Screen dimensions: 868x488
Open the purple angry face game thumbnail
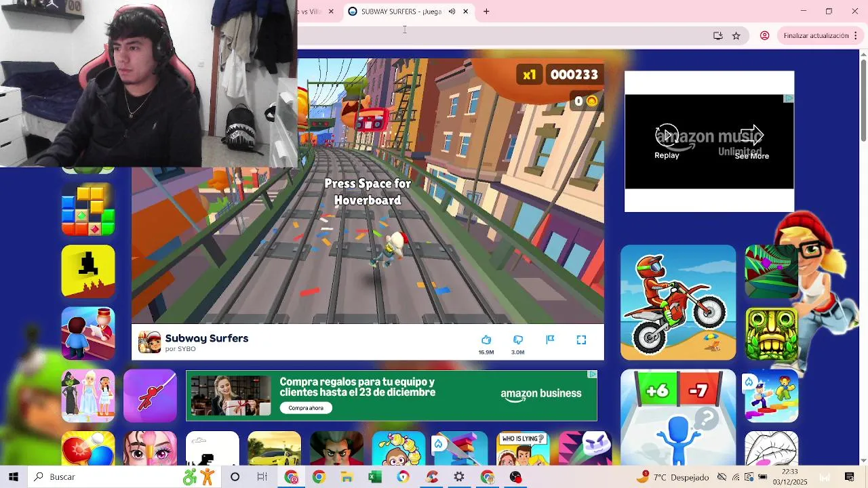coord(585,449)
